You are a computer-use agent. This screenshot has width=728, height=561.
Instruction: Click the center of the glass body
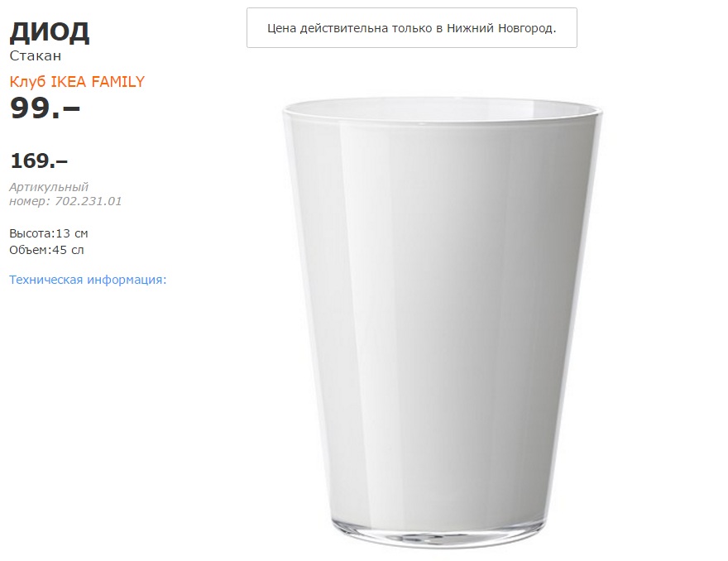(x=441, y=320)
